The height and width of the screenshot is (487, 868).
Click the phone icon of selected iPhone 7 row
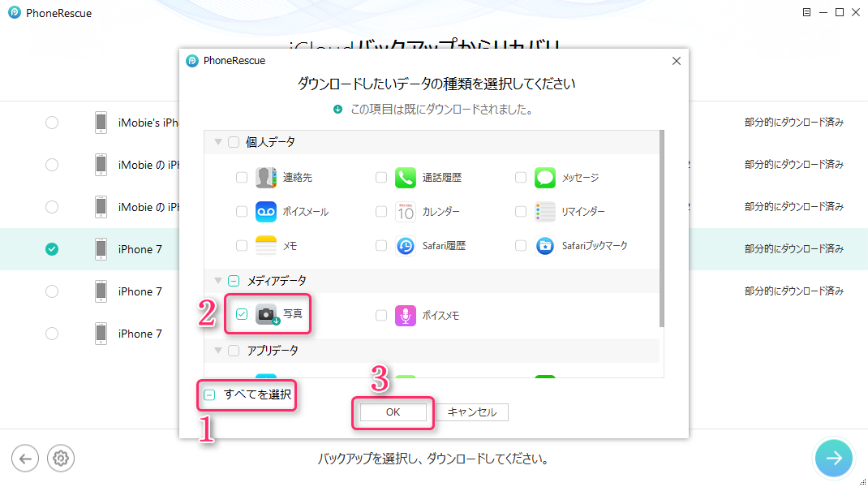point(101,248)
